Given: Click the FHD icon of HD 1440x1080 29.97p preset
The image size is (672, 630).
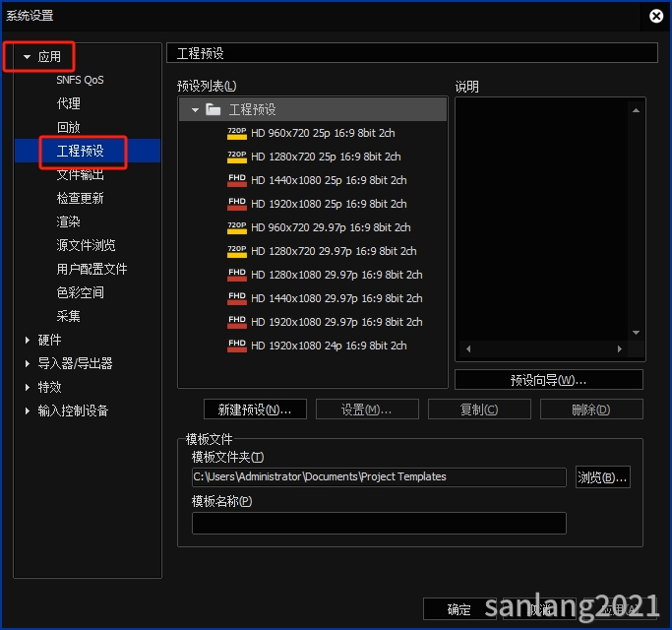Looking at the screenshot, I should click(237, 298).
